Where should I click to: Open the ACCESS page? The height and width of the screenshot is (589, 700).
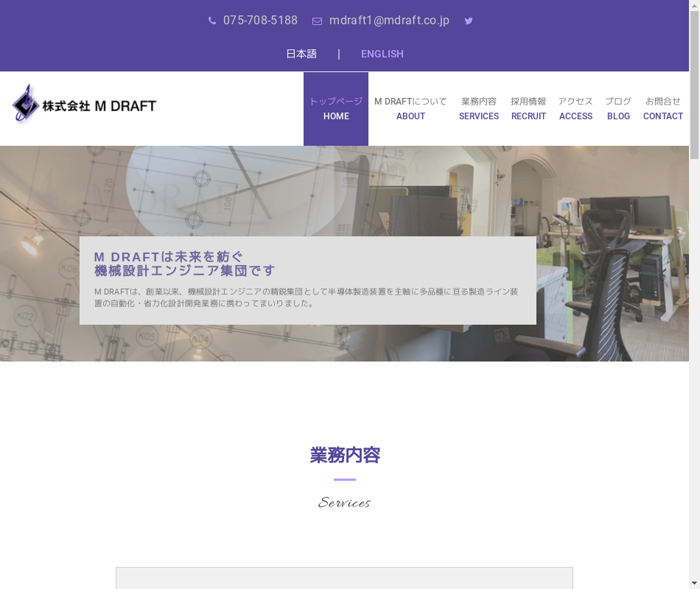click(x=575, y=109)
